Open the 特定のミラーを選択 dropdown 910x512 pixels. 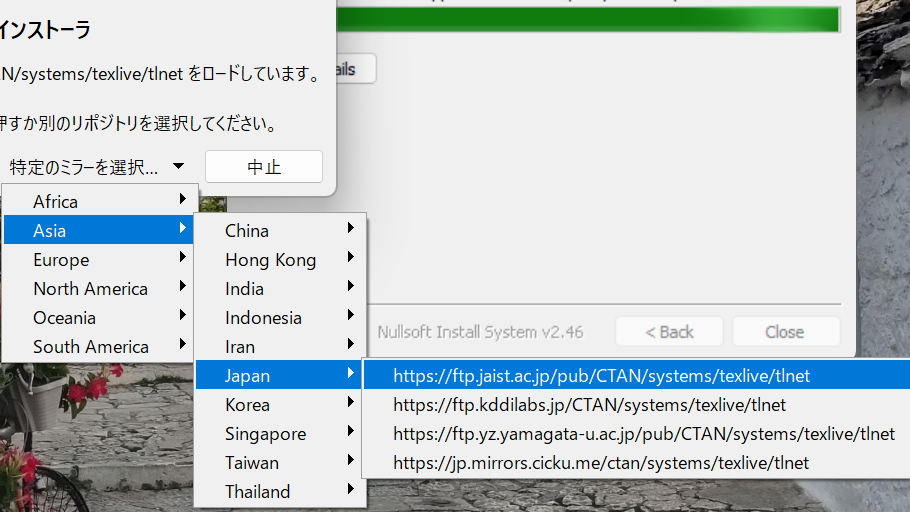tap(97, 167)
